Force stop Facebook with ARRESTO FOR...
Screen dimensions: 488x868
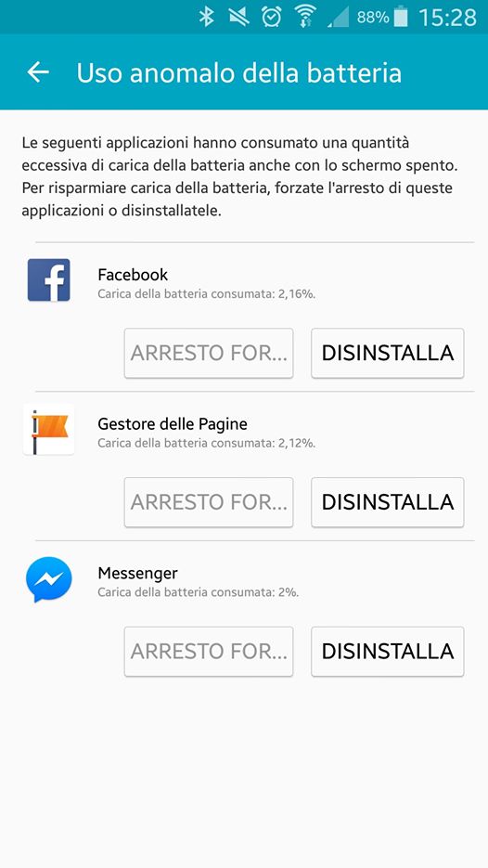(209, 353)
